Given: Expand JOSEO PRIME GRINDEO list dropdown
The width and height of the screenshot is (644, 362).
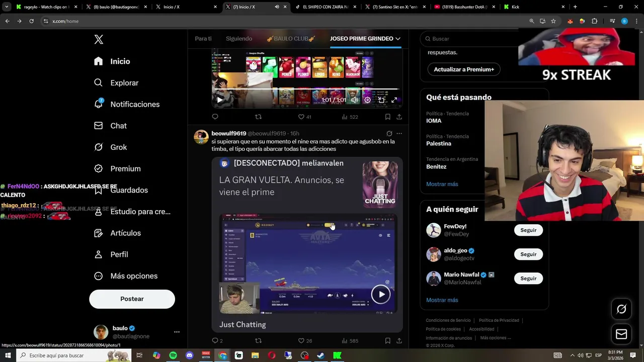Looking at the screenshot, I should [398, 39].
